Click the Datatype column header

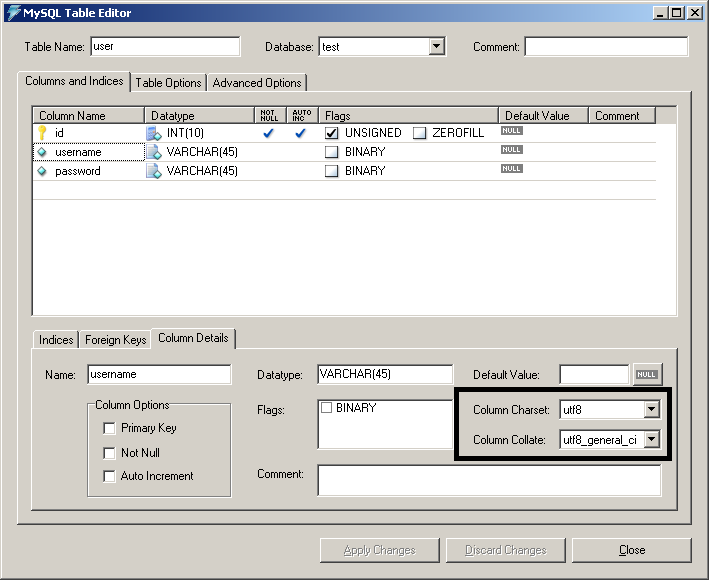coord(199,116)
